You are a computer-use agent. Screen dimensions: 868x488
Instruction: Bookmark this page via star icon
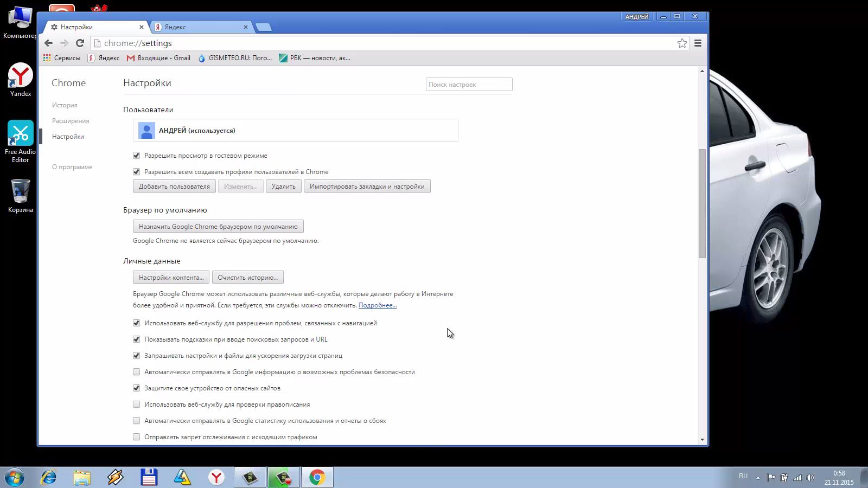[x=681, y=43]
